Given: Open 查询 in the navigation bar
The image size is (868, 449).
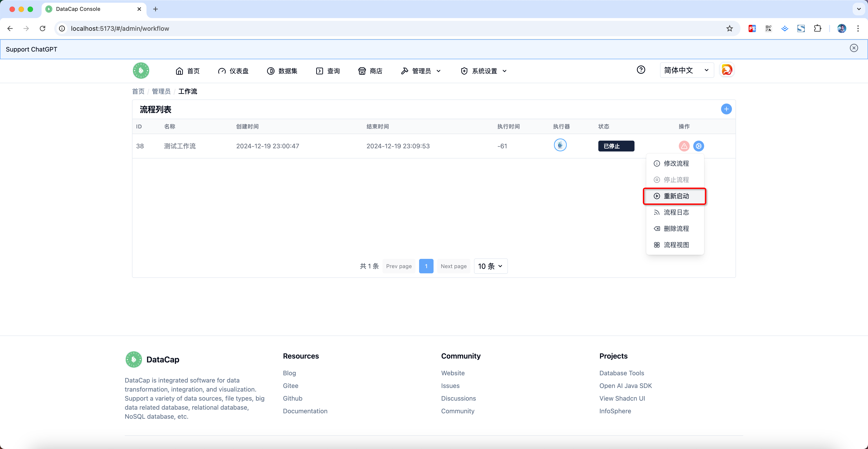Looking at the screenshot, I should 328,71.
